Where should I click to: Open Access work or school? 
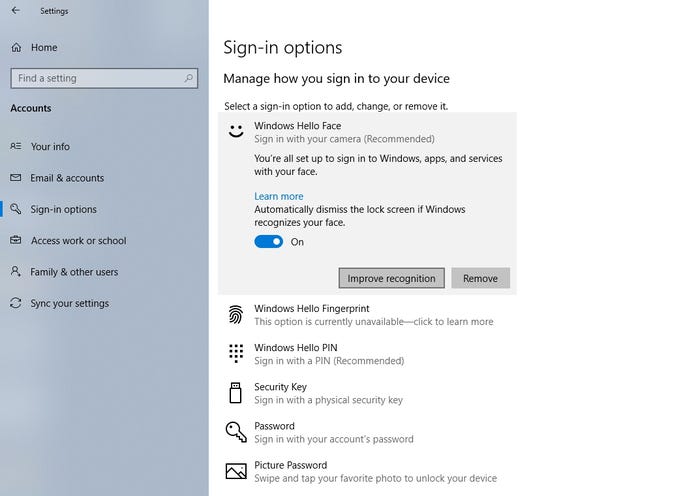click(104, 240)
